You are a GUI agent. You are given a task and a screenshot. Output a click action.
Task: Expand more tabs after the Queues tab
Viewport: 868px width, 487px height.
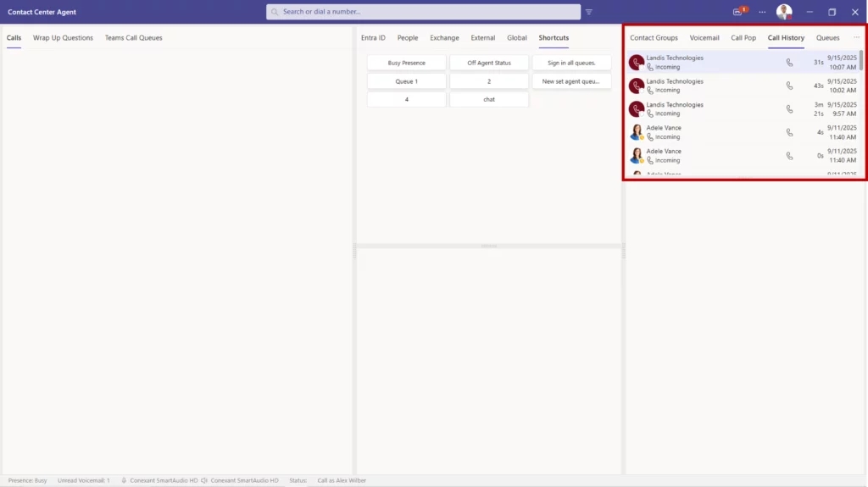coord(856,38)
